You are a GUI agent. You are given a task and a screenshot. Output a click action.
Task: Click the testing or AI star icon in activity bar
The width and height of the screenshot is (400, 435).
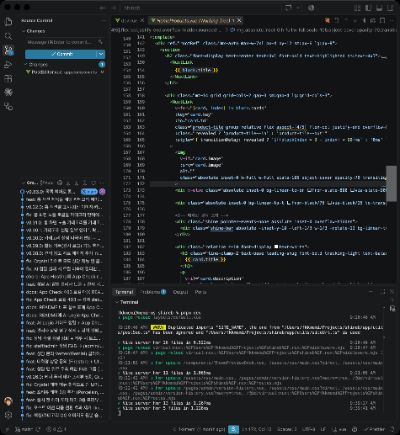point(8,92)
